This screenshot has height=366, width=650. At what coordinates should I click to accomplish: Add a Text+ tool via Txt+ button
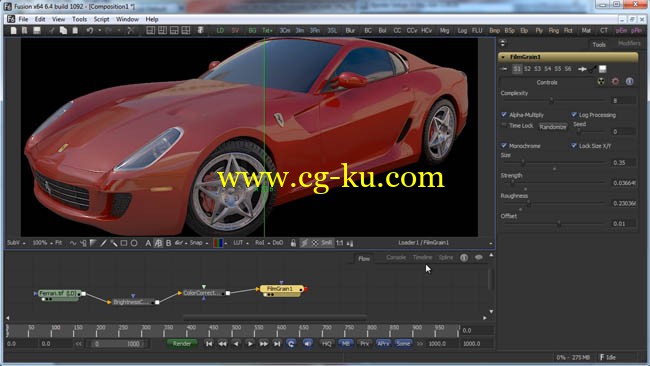pos(267,31)
